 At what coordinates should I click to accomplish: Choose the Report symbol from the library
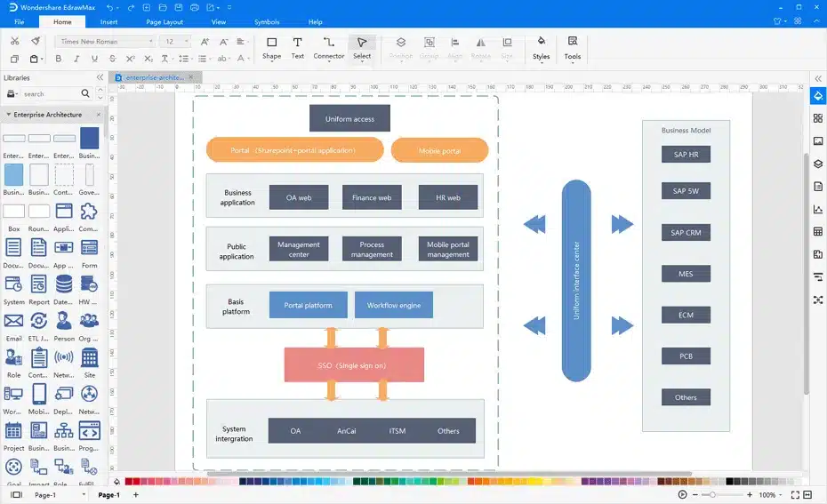pyautogui.click(x=39, y=287)
